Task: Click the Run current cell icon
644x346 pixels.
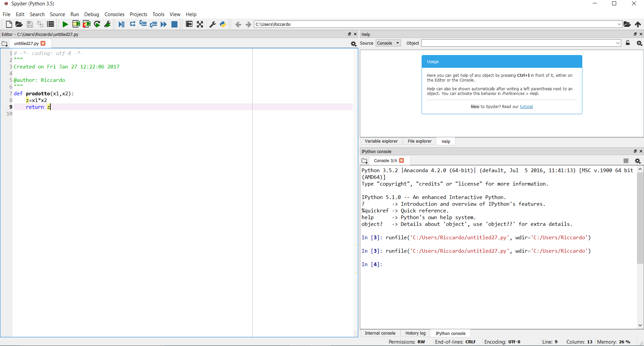Action: pos(76,24)
